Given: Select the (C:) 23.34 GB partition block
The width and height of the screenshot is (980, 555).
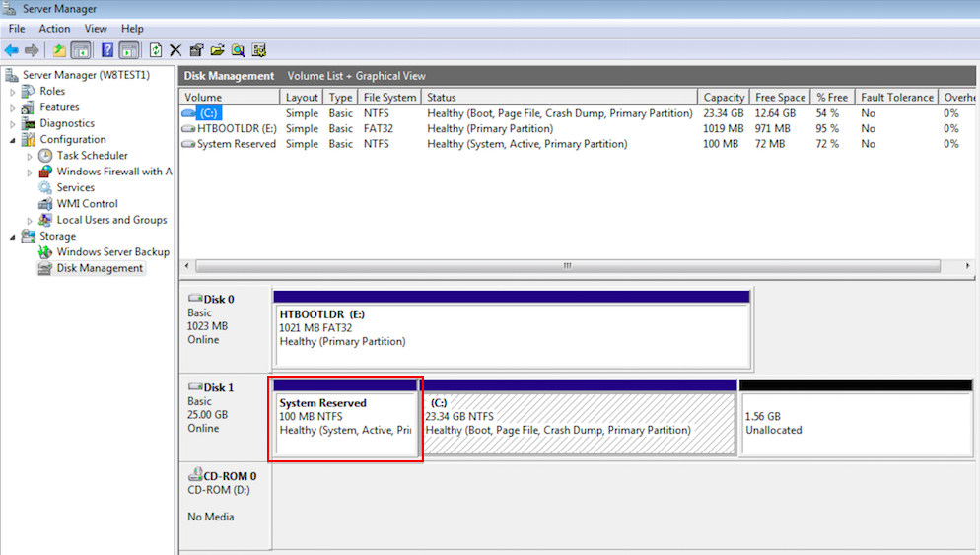Looking at the screenshot, I should tap(580, 417).
